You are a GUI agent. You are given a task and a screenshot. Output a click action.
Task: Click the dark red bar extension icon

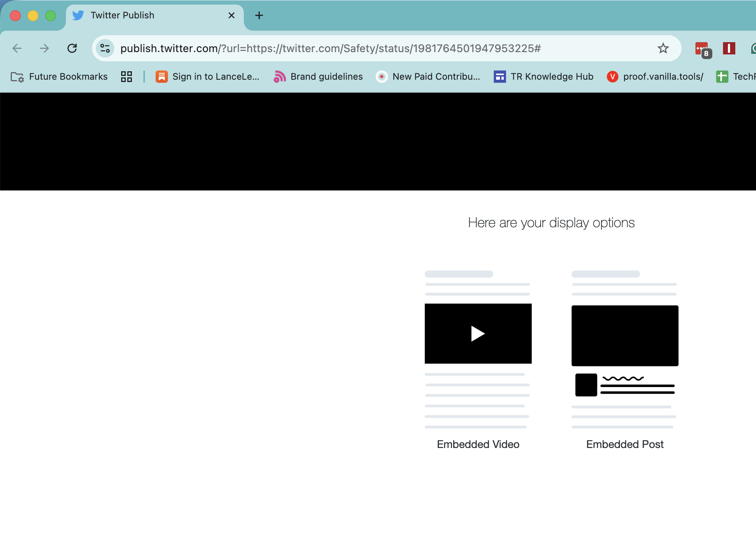(729, 48)
